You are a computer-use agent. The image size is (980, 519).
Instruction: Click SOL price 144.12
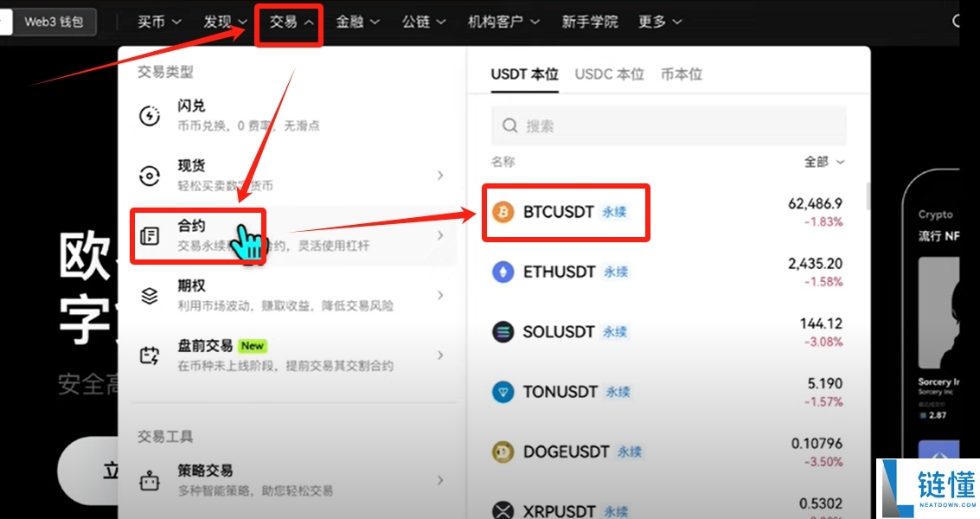(x=821, y=324)
